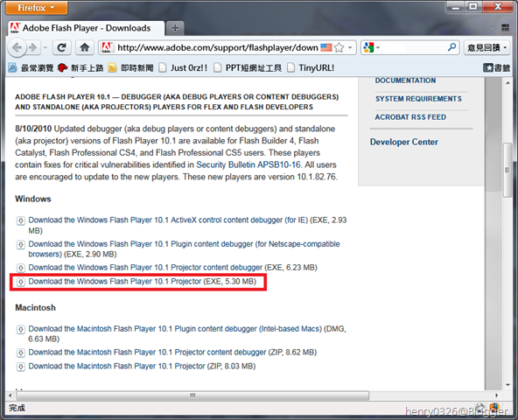Click the horizontal scrollbar right arrow

click(x=496, y=395)
